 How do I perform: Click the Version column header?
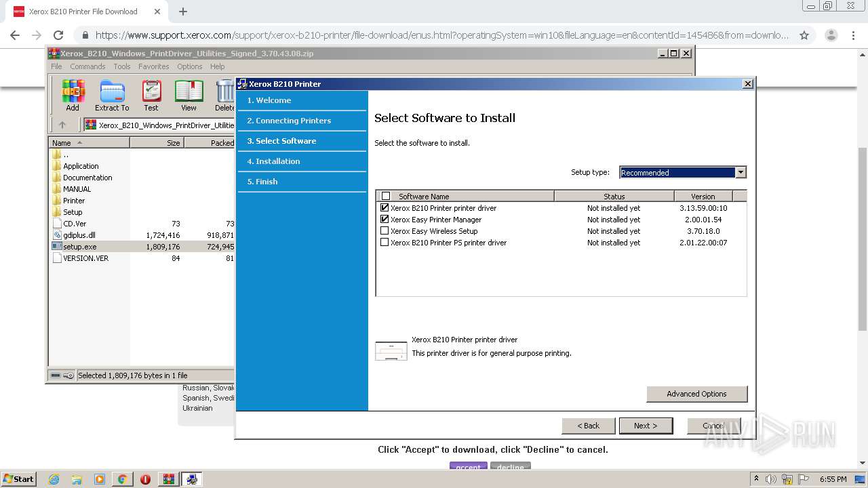(703, 197)
